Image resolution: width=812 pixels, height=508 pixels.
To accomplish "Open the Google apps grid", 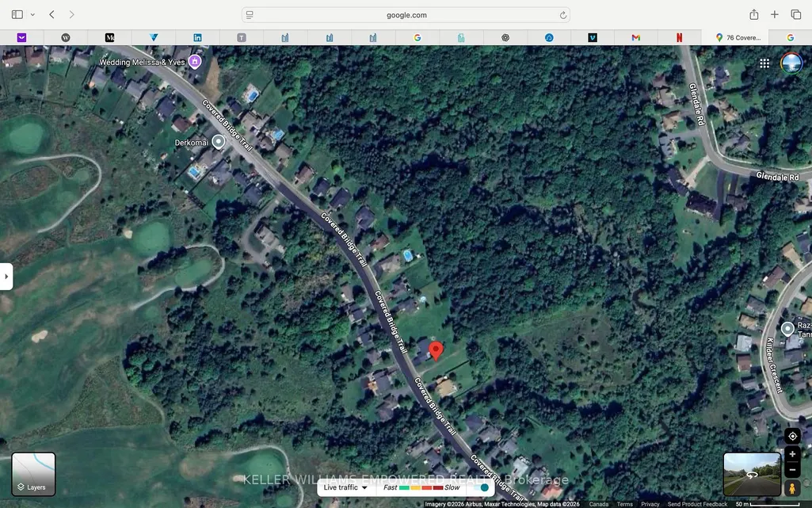I will point(764,63).
